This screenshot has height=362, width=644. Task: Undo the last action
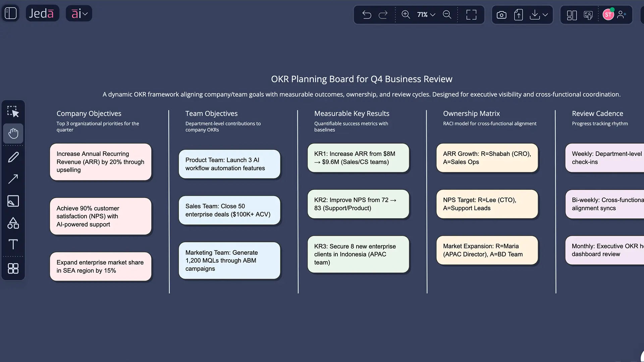367,15
